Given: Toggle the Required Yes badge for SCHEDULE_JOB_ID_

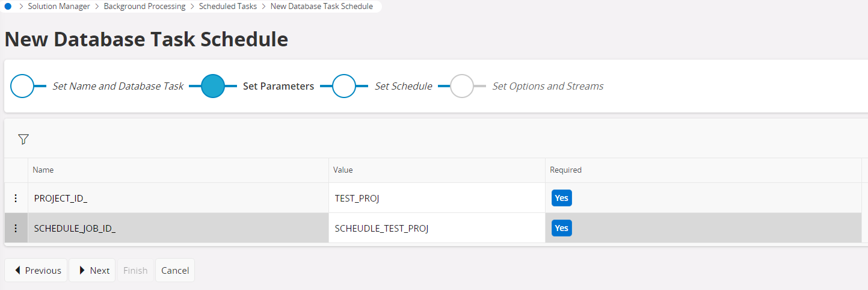Looking at the screenshot, I should pos(561,228).
